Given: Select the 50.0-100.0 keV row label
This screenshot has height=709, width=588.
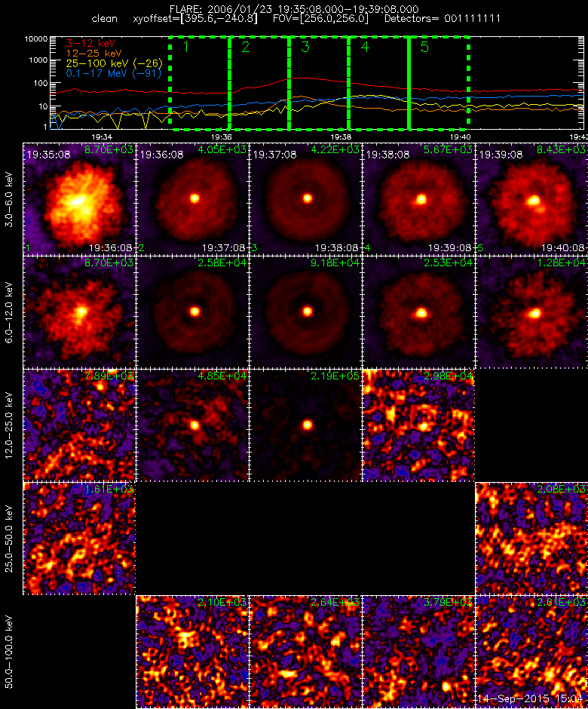Looking at the screenshot, I should point(9,652).
